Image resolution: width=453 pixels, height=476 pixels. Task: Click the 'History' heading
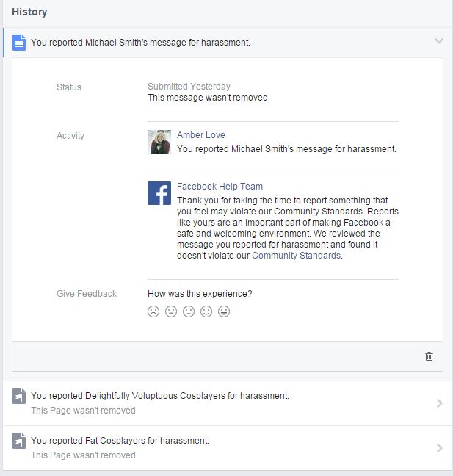29,12
